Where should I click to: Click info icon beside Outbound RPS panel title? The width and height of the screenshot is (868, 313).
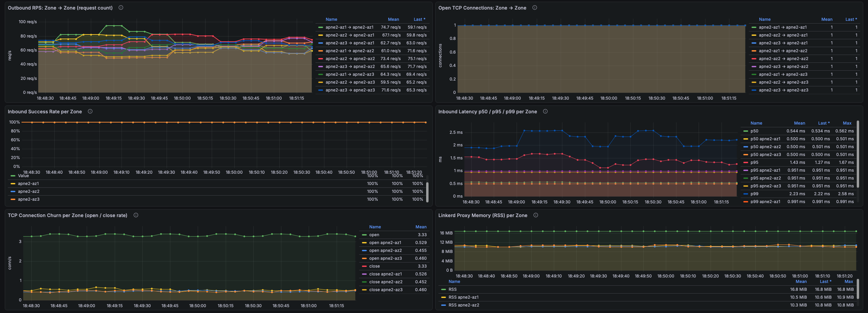[121, 8]
